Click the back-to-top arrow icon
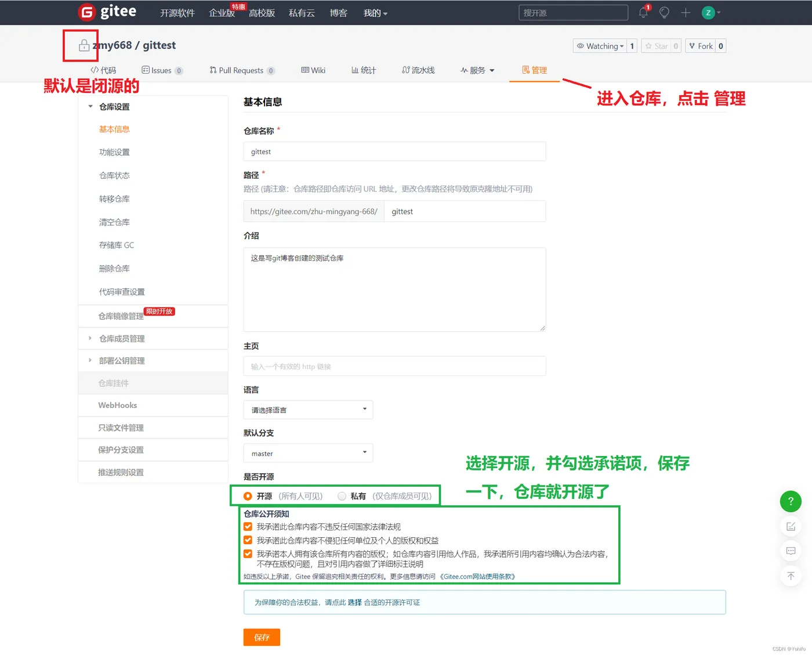This screenshot has height=655, width=812. 791,576
